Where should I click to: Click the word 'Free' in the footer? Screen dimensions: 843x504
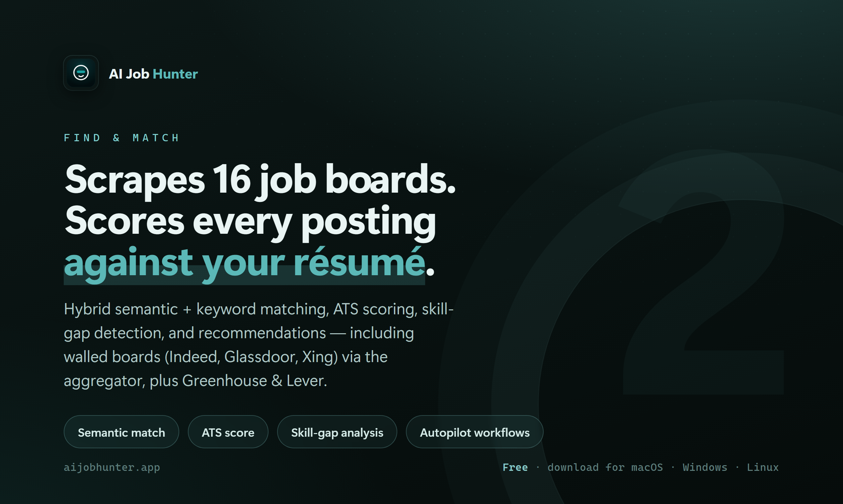[x=515, y=467]
